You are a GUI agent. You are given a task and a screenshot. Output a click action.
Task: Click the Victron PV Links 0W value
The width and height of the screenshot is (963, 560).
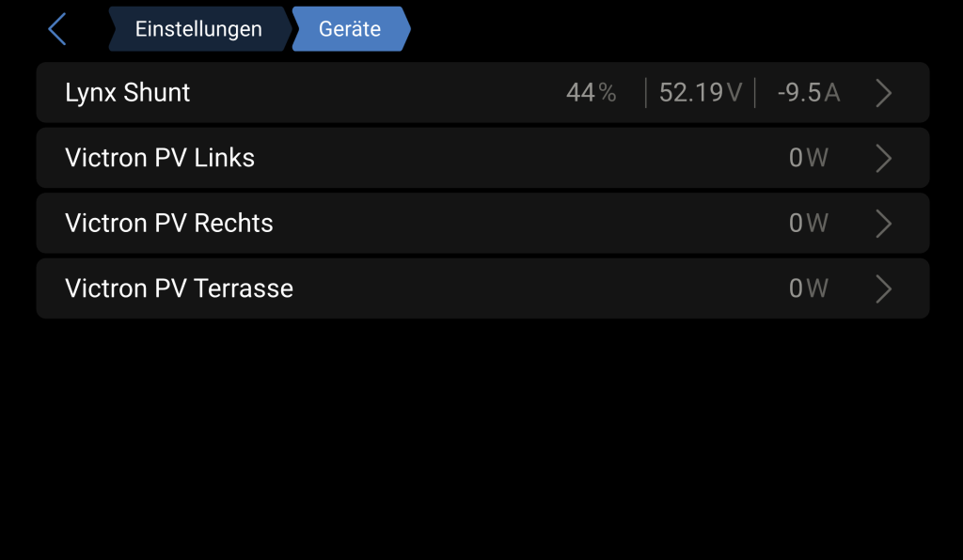tap(808, 158)
